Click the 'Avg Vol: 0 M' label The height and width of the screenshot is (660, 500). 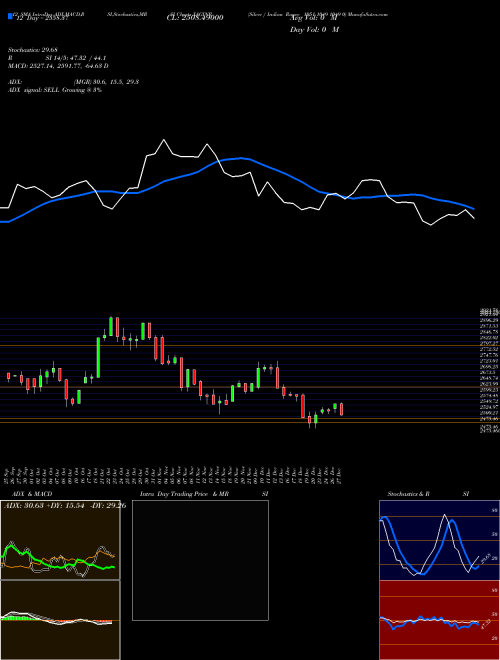tap(314, 18)
